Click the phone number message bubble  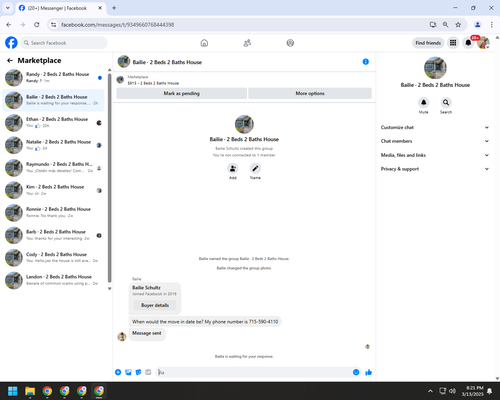pyautogui.click(x=205, y=322)
